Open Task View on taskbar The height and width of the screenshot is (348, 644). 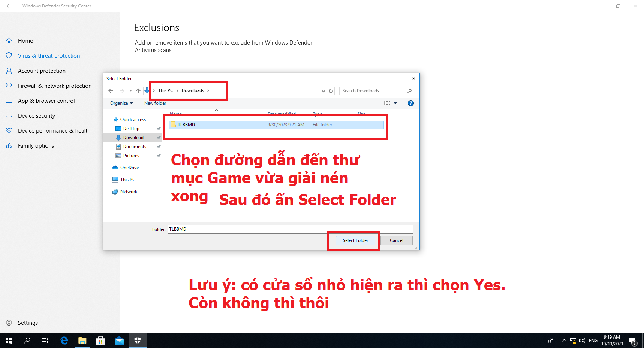pos(45,340)
